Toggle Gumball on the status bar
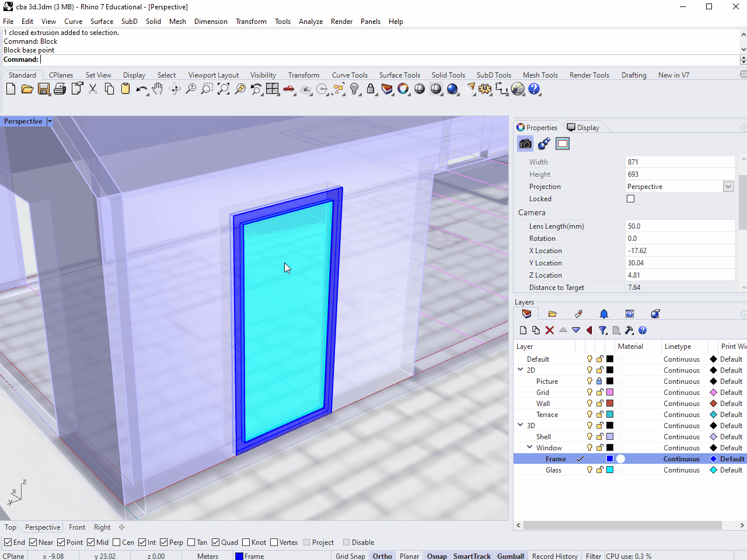The image size is (747, 560). pyautogui.click(x=511, y=555)
